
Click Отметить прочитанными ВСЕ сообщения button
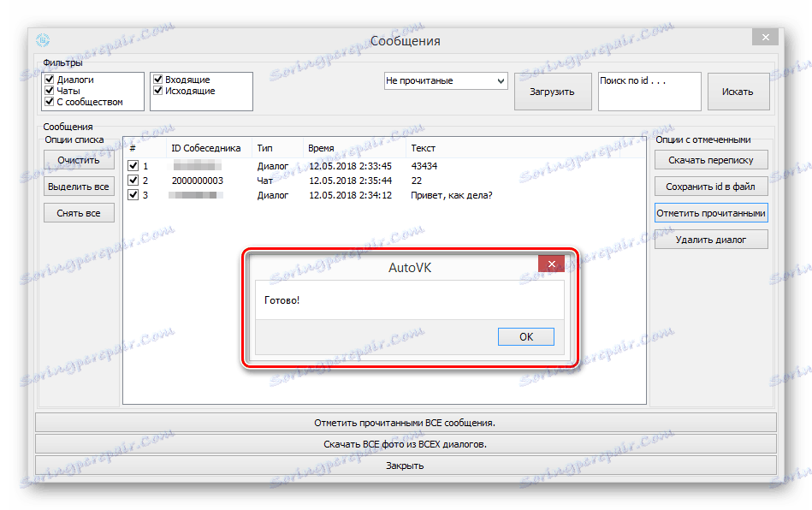pos(406,423)
